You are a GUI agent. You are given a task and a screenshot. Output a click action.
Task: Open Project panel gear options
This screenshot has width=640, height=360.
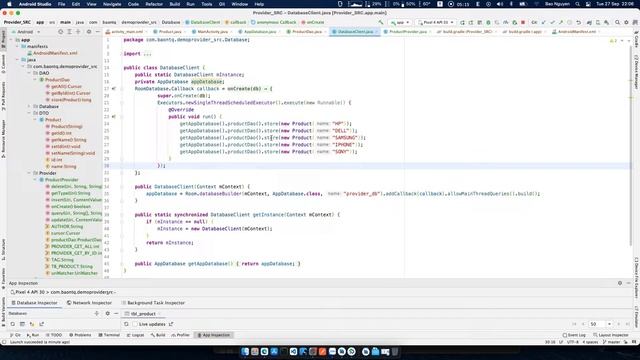click(89, 31)
